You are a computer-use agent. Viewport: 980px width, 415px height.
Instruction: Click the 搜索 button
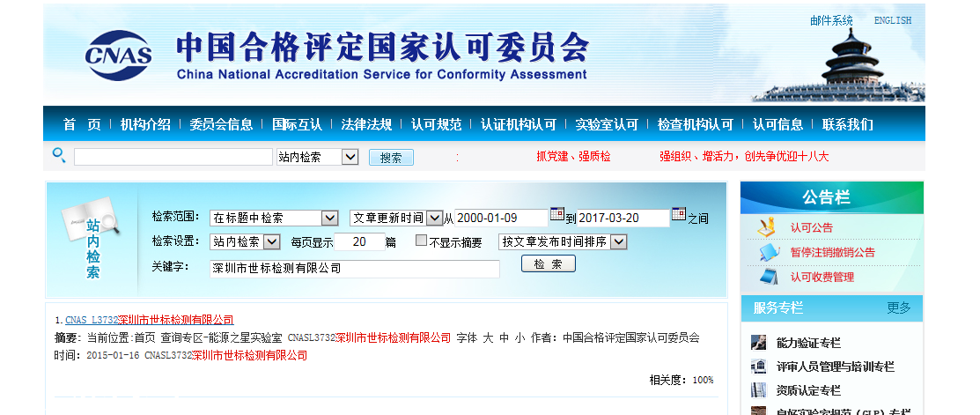pyautogui.click(x=391, y=158)
